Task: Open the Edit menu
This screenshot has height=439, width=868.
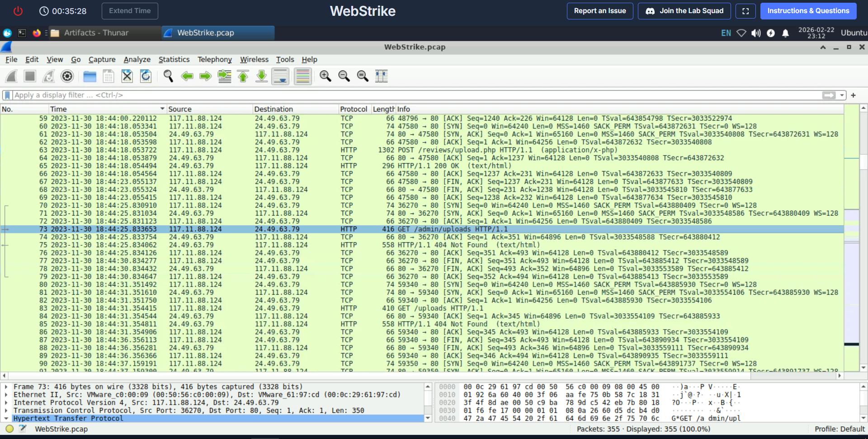Action: pyautogui.click(x=32, y=60)
